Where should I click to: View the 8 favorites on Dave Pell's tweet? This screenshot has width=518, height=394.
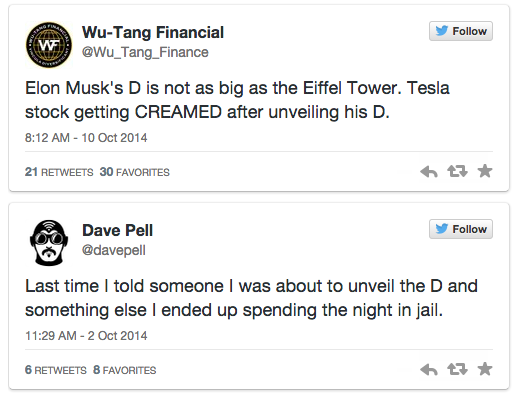[125, 370]
